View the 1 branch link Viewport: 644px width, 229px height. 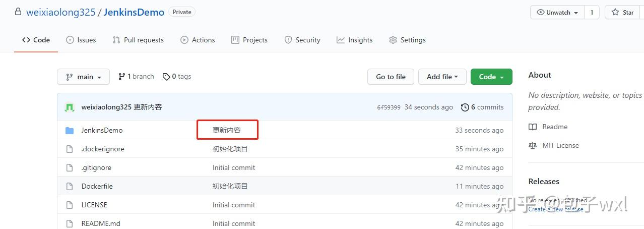[136, 76]
